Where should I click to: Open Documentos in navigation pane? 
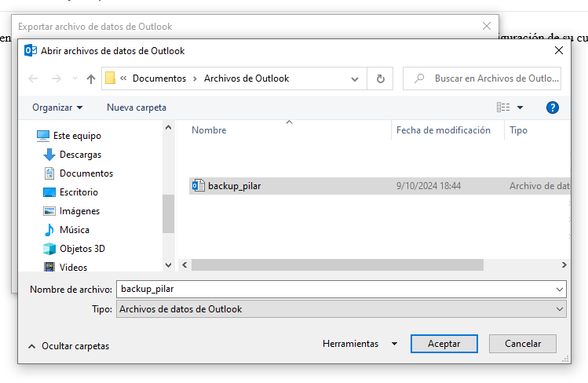click(86, 173)
